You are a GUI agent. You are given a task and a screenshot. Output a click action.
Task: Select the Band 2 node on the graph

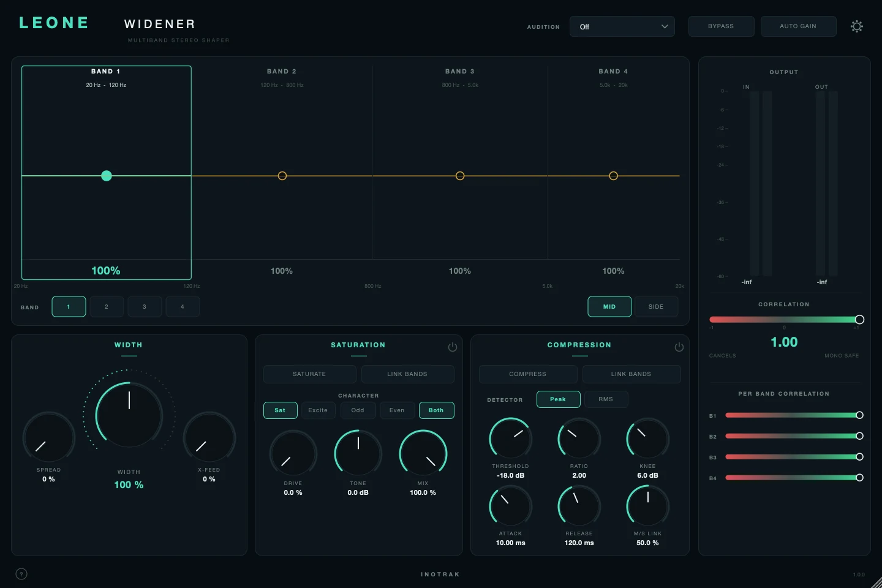[x=282, y=176]
